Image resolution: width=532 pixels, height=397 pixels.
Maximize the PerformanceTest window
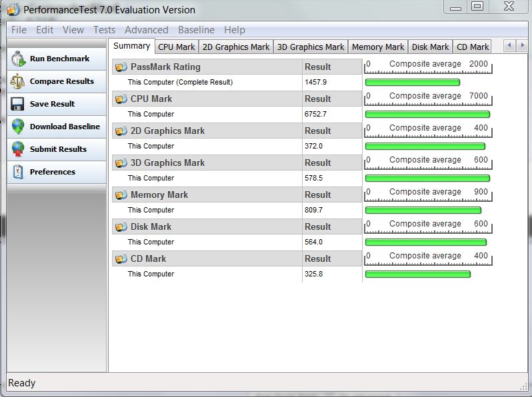pyautogui.click(x=477, y=6)
